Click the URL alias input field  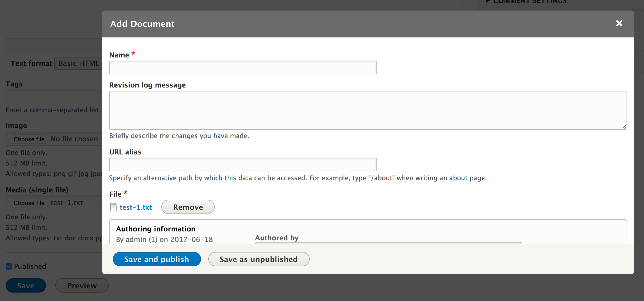tap(243, 164)
